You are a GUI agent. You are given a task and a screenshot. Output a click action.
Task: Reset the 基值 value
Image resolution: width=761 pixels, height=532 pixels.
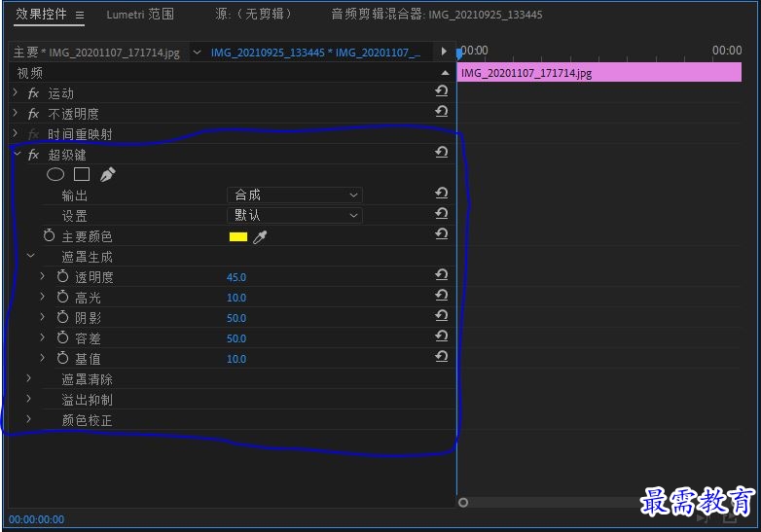441,356
